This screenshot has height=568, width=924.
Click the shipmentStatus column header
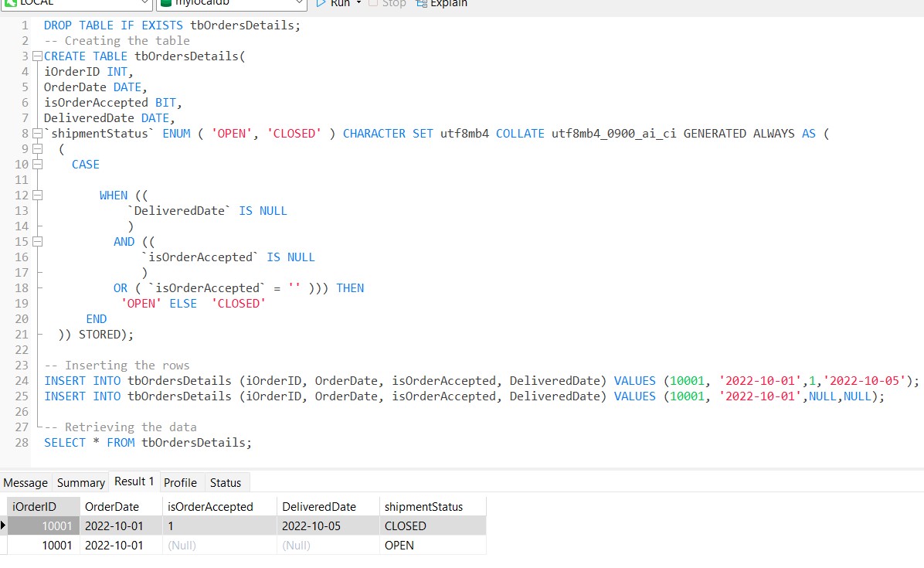[x=423, y=506]
